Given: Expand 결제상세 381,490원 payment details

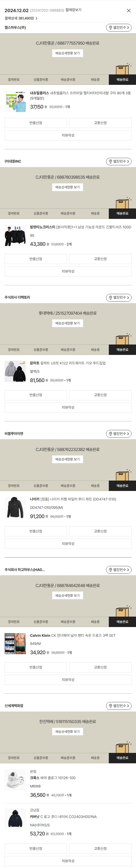Looking at the screenshot, I should click(21, 18).
